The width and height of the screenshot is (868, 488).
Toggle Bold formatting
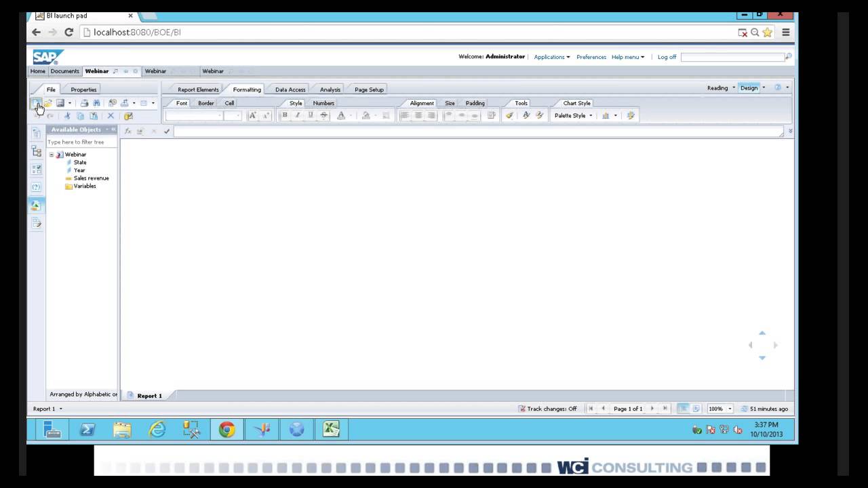pos(285,115)
